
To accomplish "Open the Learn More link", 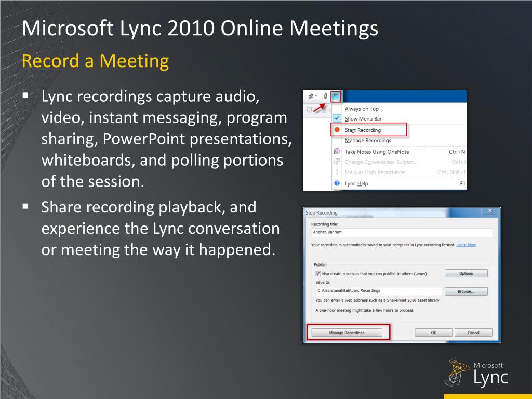I will [466, 245].
